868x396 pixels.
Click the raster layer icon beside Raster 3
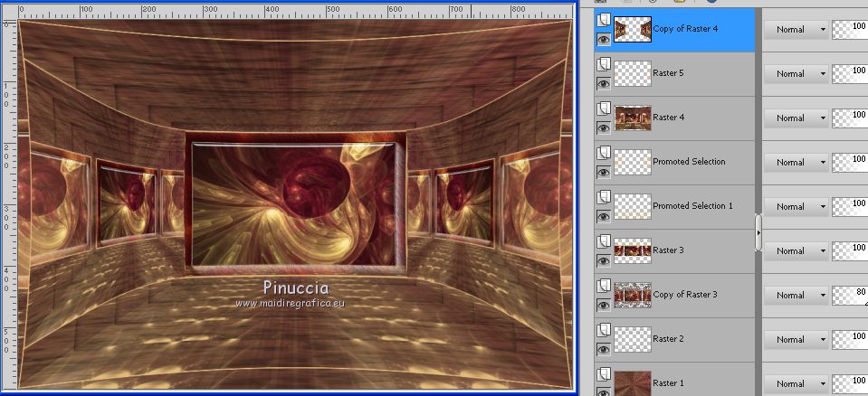(604, 241)
